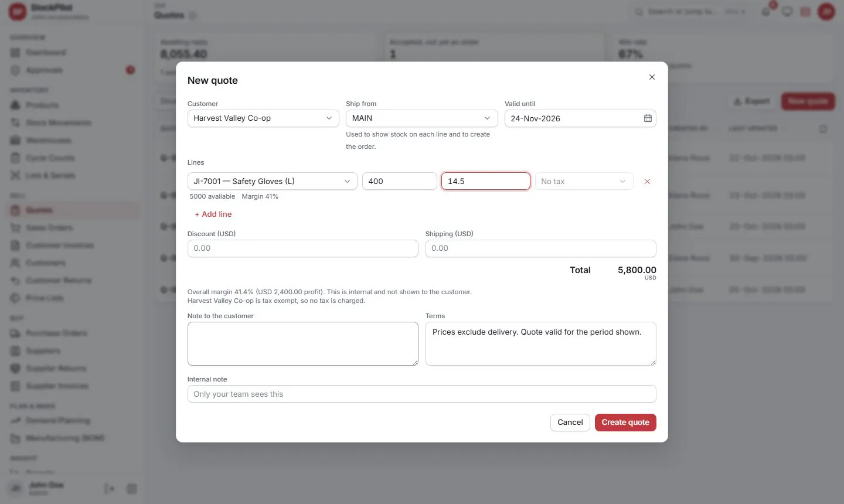The height and width of the screenshot is (504, 844).
Task: Open Quotes in the blurred sidebar
Action: [x=74, y=210]
